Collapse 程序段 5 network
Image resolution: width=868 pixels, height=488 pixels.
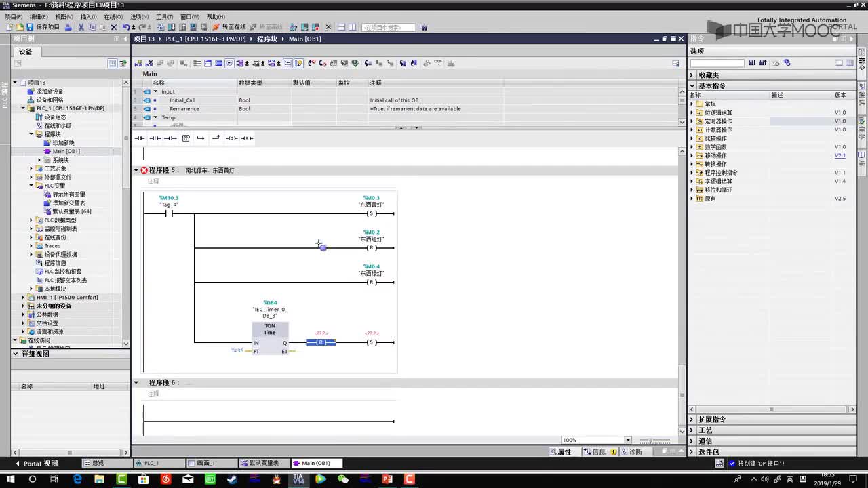tap(136, 171)
